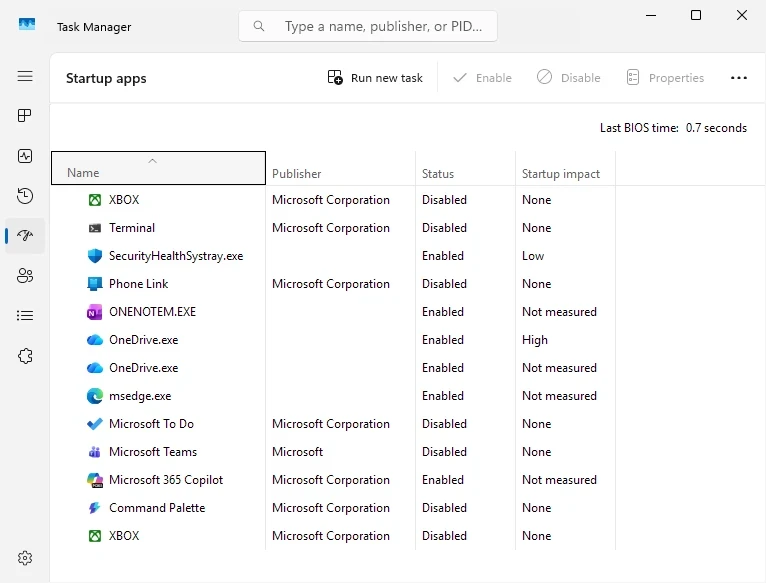Sort by the Status column header
This screenshot has width=766, height=583.
tap(466, 168)
